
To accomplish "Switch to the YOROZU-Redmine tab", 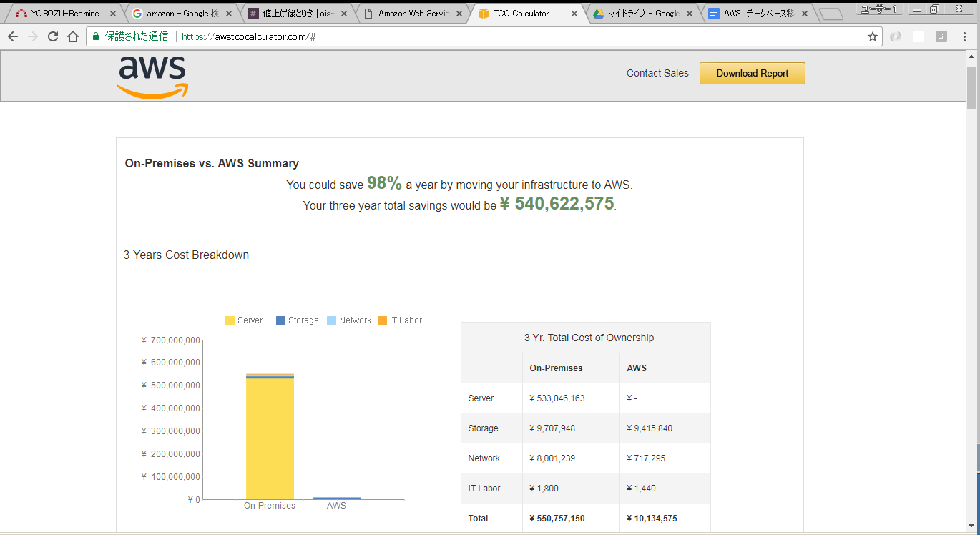I will (x=64, y=14).
